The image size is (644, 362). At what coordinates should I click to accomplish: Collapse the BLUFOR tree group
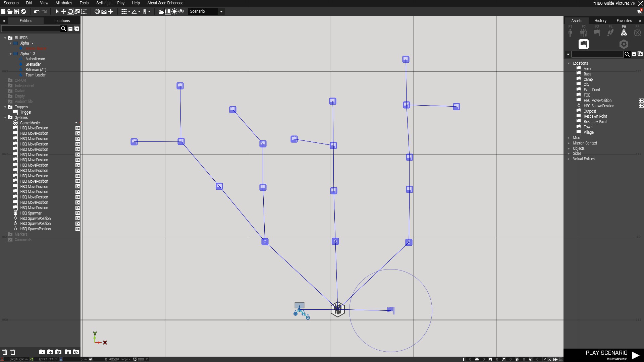(x=5, y=38)
